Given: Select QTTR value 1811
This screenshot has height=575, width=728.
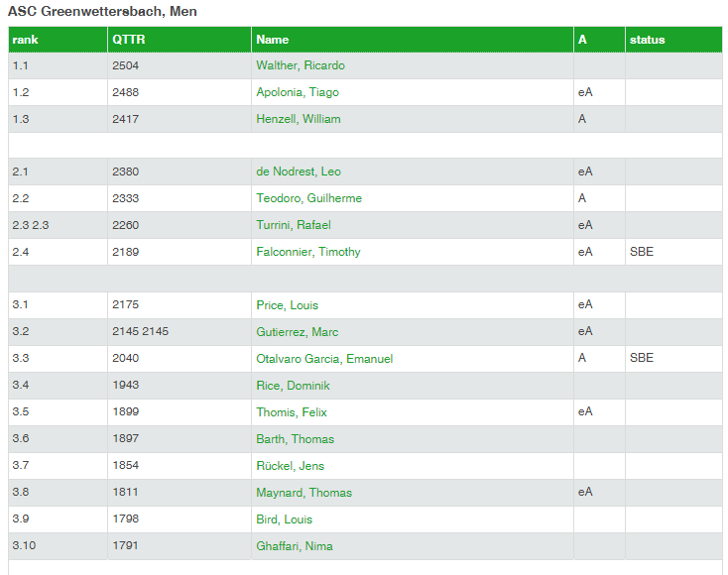Looking at the screenshot, I should pyautogui.click(x=125, y=492).
